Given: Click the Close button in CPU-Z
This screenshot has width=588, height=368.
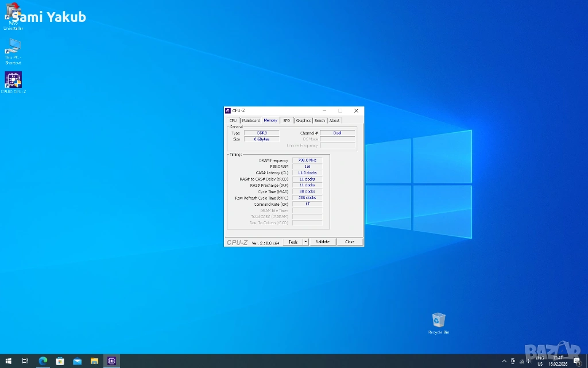Looking at the screenshot, I should [350, 242].
